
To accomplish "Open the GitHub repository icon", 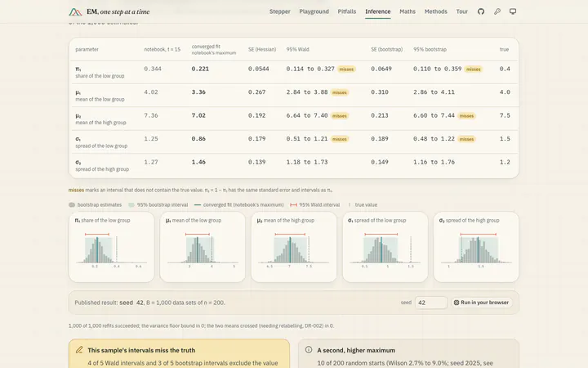I will click(x=481, y=11).
